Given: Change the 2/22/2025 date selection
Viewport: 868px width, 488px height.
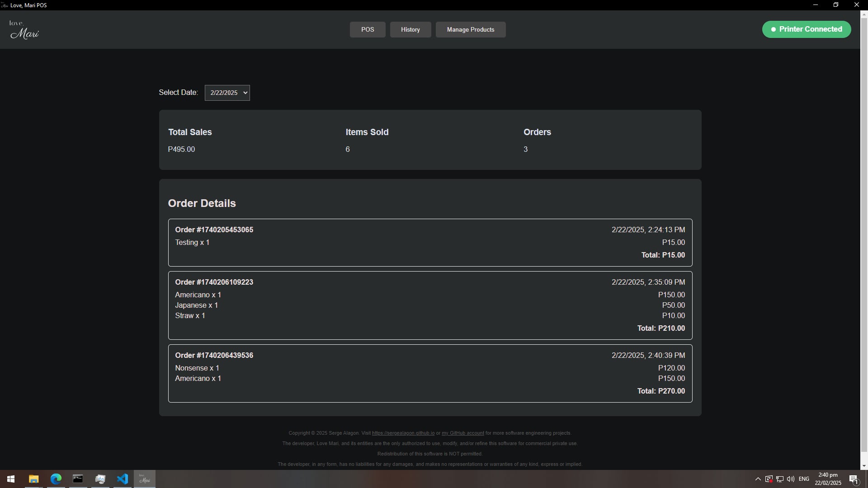Looking at the screenshot, I should [x=227, y=93].
